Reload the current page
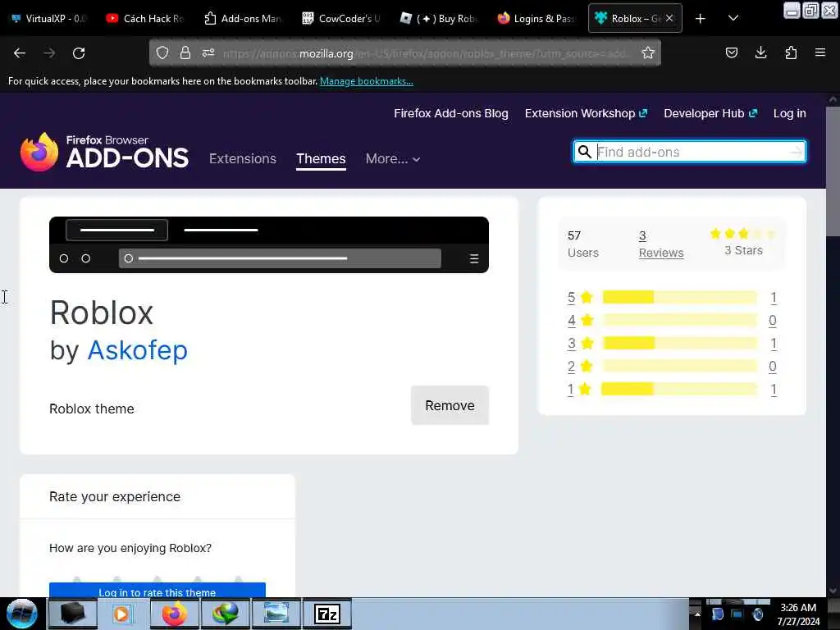 [79, 53]
